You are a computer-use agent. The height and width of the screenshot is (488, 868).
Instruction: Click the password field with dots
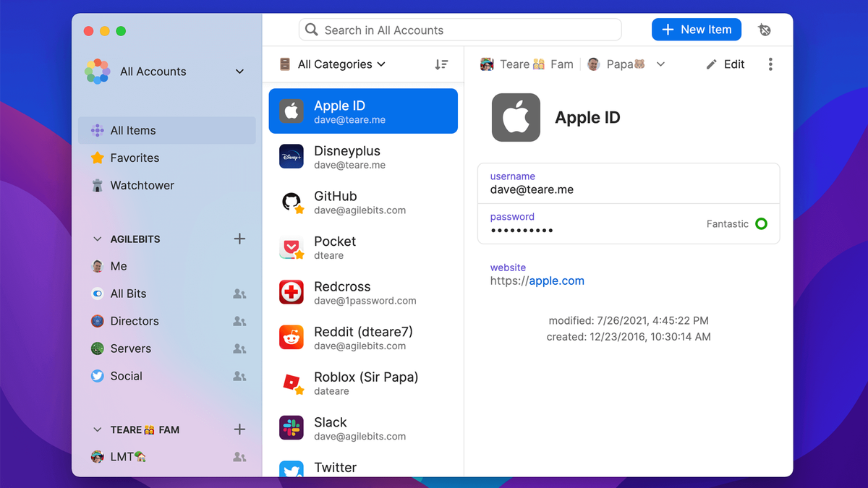[629, 224]
